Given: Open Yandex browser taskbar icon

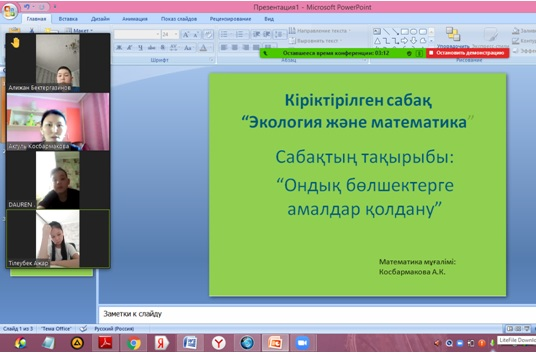Looking at the screenshot, I should 218,343.
